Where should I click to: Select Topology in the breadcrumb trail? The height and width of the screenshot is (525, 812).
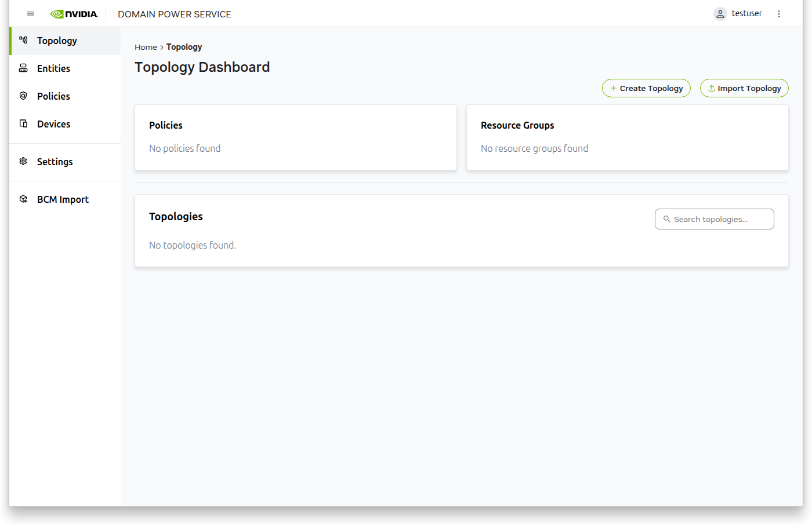pyautogui.click(x=184, y=47)
